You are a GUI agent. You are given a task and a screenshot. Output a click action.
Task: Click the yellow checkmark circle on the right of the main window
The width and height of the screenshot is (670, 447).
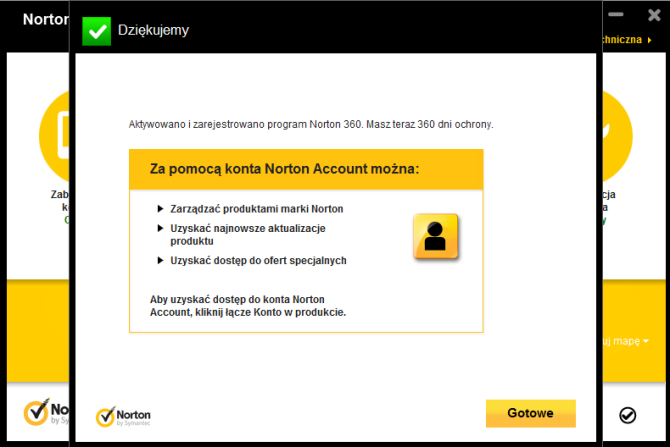(617, 136)
